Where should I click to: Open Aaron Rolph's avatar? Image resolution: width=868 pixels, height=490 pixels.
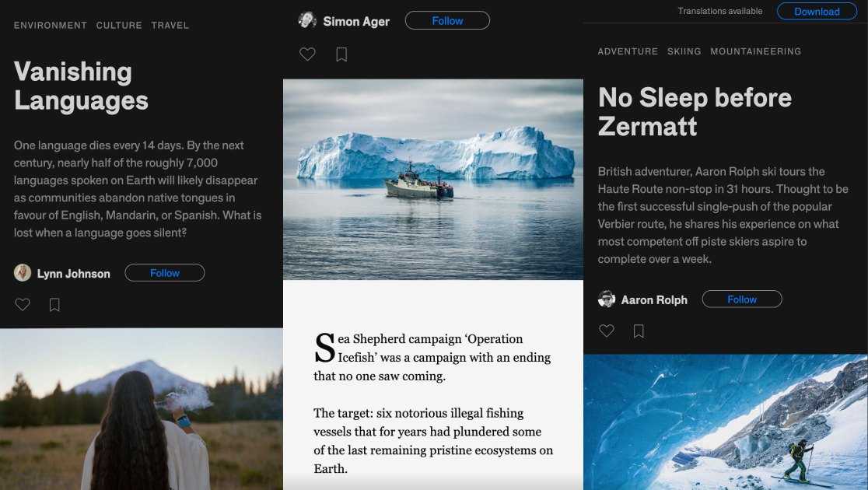point(607,299)
